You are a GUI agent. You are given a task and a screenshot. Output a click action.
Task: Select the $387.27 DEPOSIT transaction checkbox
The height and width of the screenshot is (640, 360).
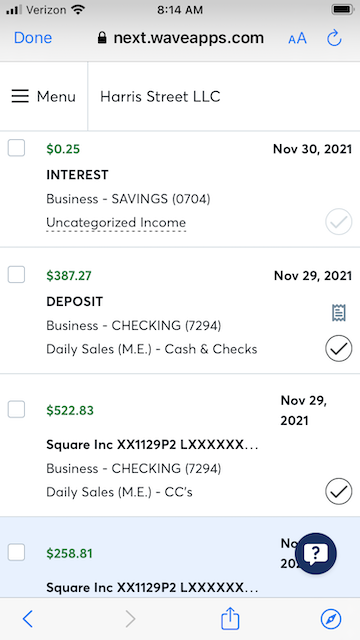pyautogui.click(x=16, y=275)
